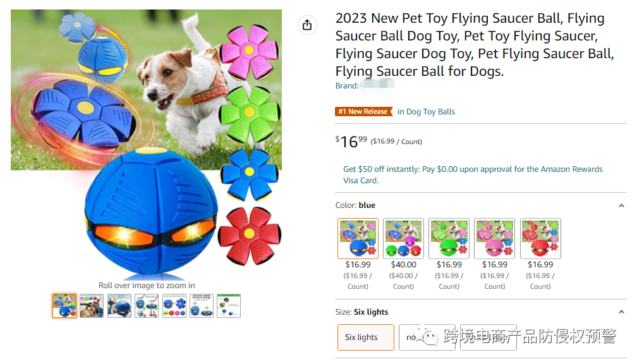
Task: Show the fifth thumbnail with colored balls row
Action: [174, 306]
